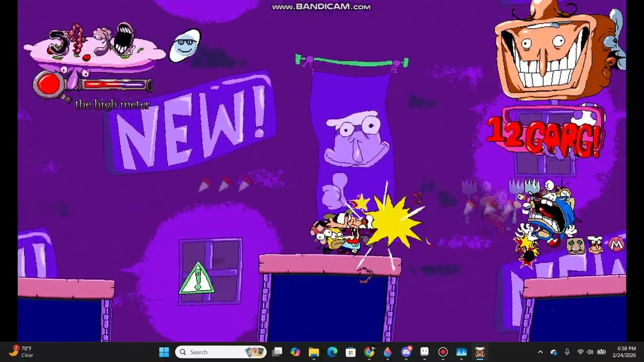Show hidden system tray icons
Screen dimensions: 644x362
click(540, 352)
